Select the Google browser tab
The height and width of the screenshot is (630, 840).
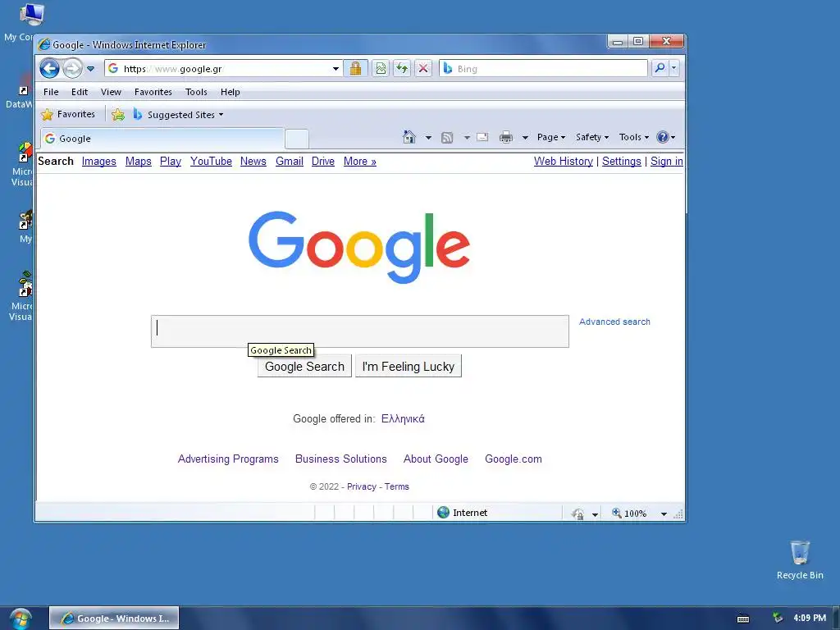click(x=162, y=138)
